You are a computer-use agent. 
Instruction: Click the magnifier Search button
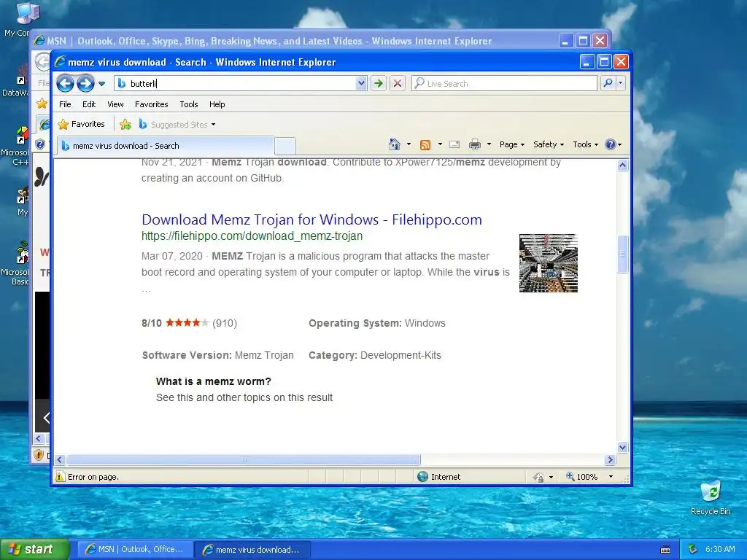coord(608,83)
